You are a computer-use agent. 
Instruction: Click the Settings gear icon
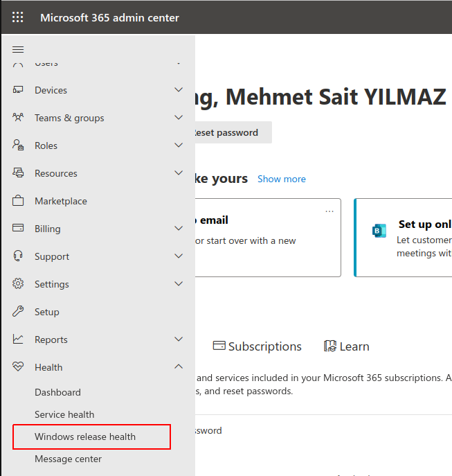(x=18, y=283)
